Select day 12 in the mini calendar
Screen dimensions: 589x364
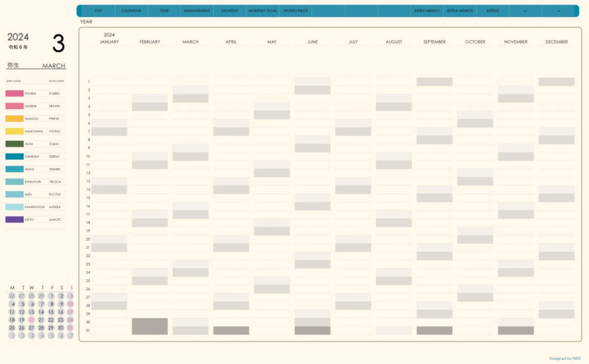22,312
